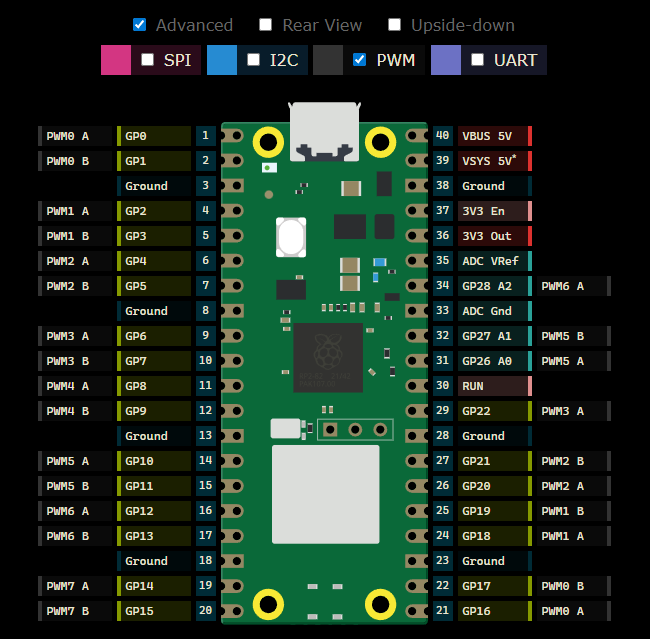This screenshot has width=650, height=639.
Task: Click the pink SPI color swatch
Action: pyautogui.click(x=116, y=60)
